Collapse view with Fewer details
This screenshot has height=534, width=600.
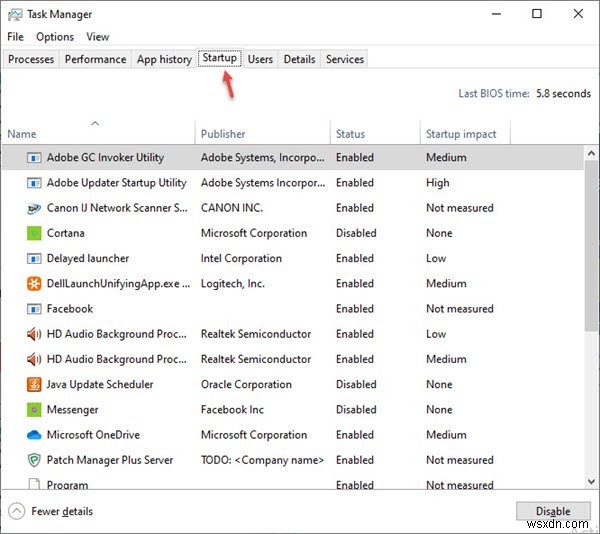[x=51, y=511]
